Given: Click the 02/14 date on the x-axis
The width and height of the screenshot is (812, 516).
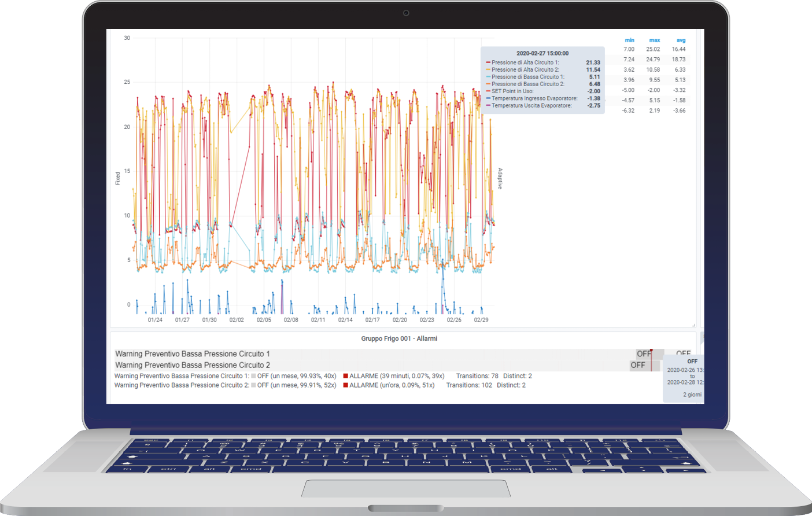Looking at the screenshot, I should 345,320.
